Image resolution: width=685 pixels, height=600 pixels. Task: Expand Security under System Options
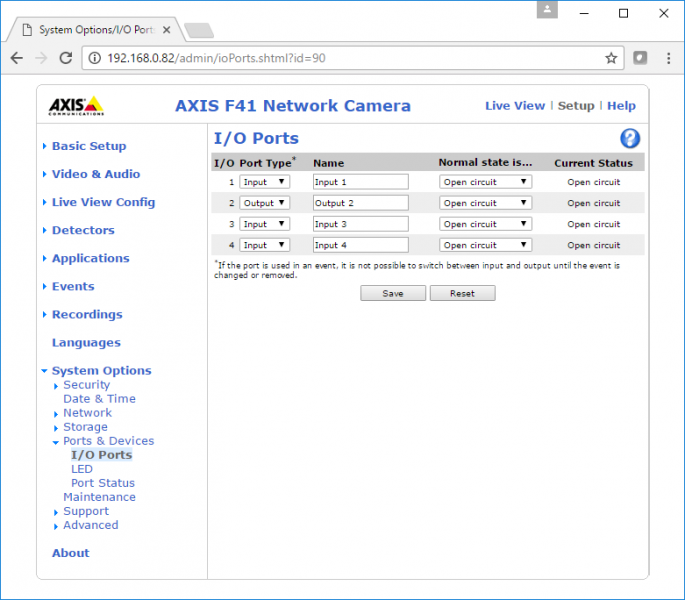(x=86, y=385)
